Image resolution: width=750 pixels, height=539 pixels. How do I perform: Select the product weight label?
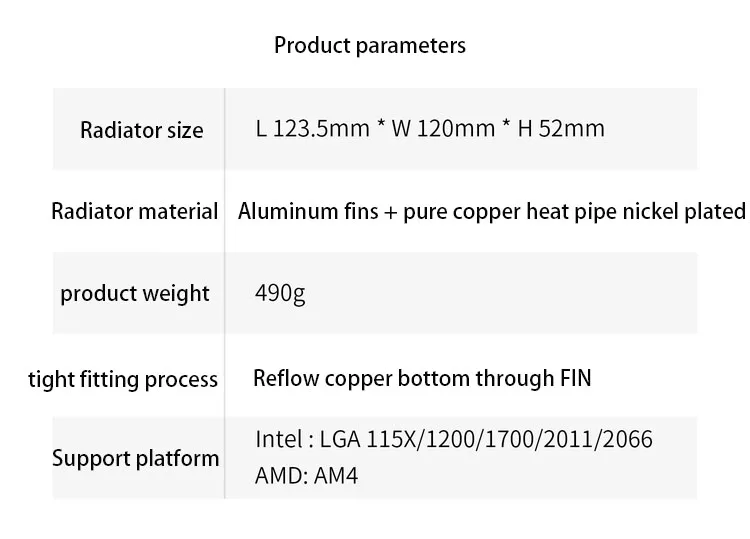click(x=135, y=294)
